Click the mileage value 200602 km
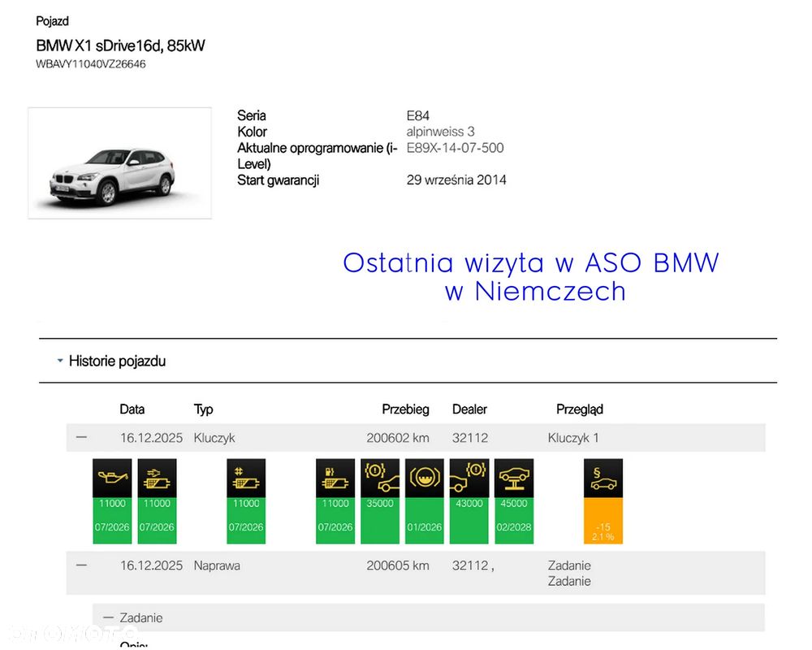The width and height of the screenshot is (812, 650). (x=398, y=437)
